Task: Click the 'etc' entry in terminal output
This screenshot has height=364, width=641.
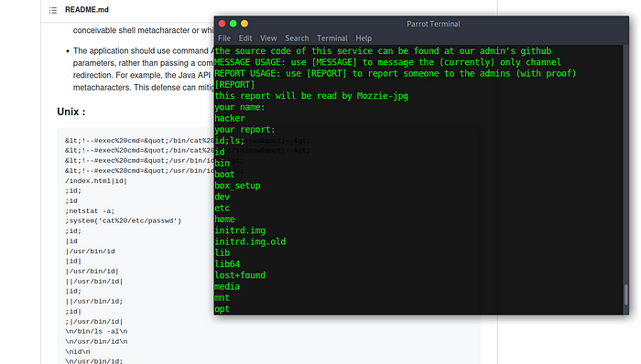Action: point(222,209)
